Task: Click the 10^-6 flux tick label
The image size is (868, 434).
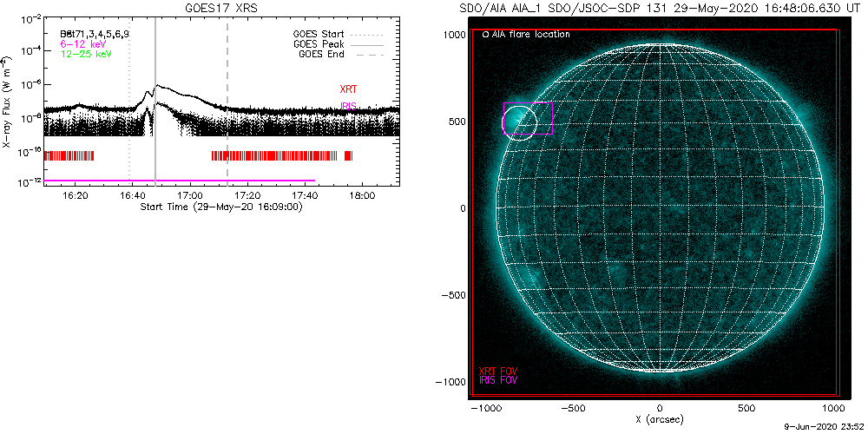Action: (32, 84)
